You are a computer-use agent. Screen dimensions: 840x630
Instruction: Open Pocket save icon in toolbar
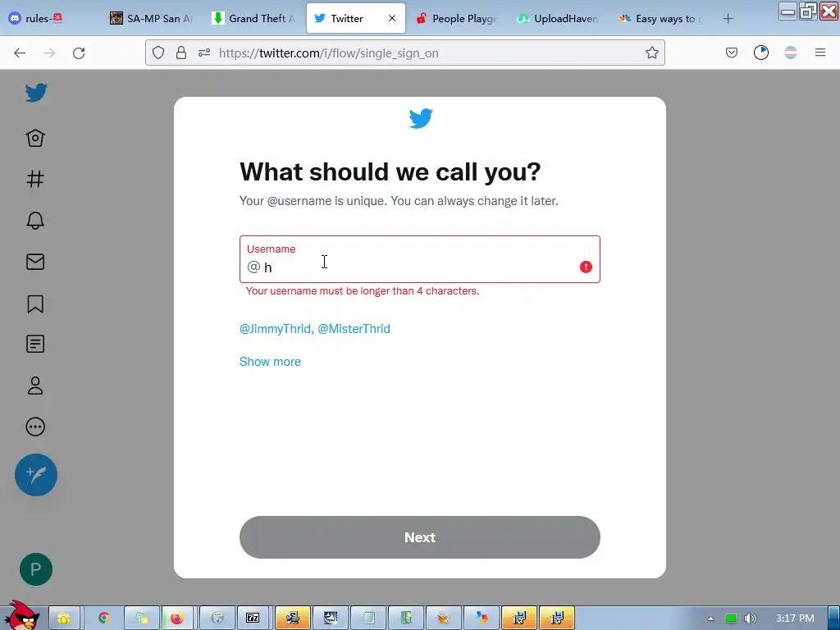(731, 52)
